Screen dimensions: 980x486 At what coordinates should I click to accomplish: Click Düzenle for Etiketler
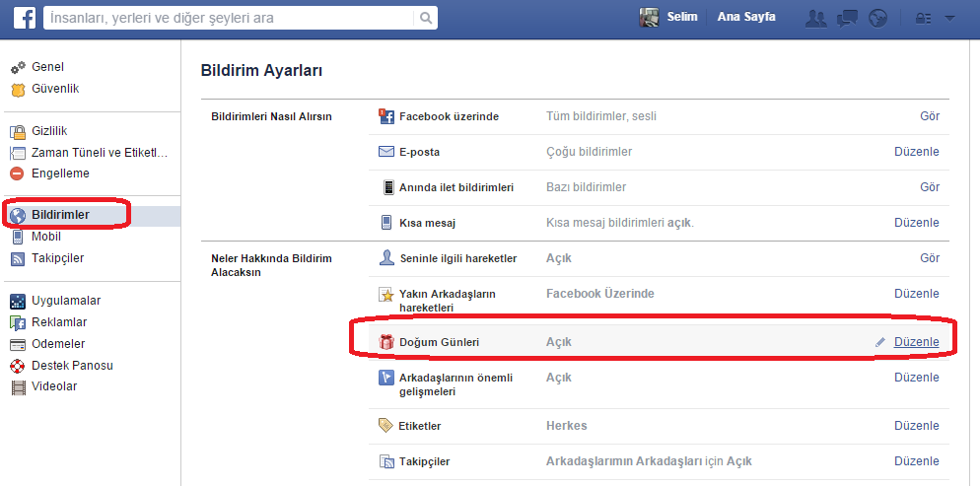(916, 426)
